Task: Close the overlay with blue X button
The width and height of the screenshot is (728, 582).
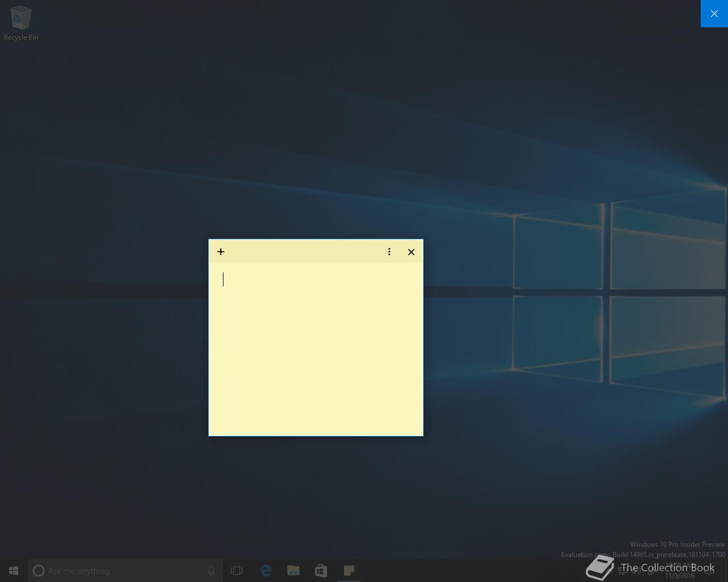Action: [x=714, y=14]
